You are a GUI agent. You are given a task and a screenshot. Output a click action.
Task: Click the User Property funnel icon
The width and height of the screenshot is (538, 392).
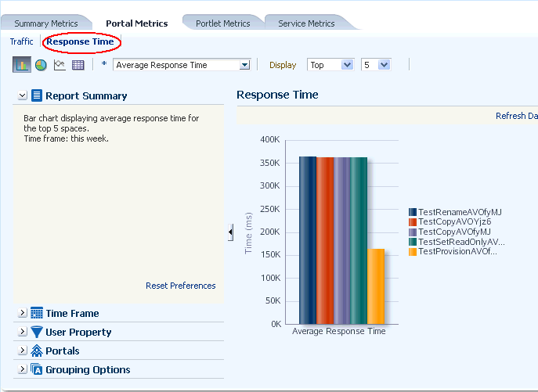click(x=37, y=332)
